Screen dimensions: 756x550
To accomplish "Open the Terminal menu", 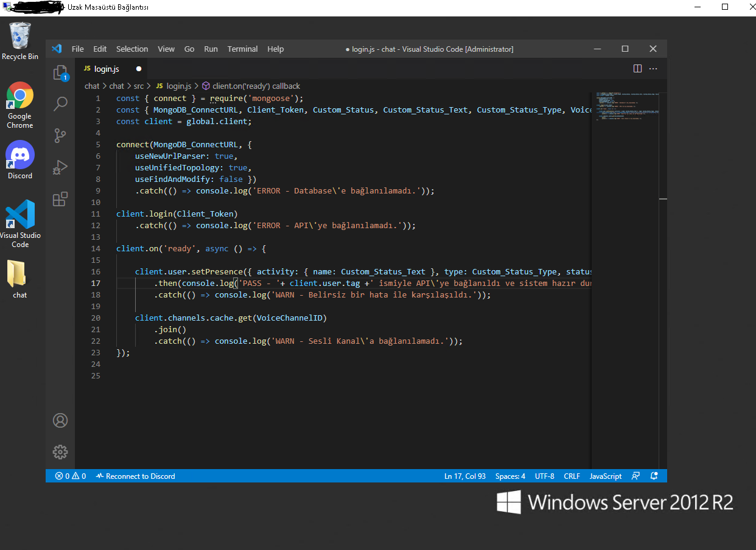I will (x=243, y=49).
